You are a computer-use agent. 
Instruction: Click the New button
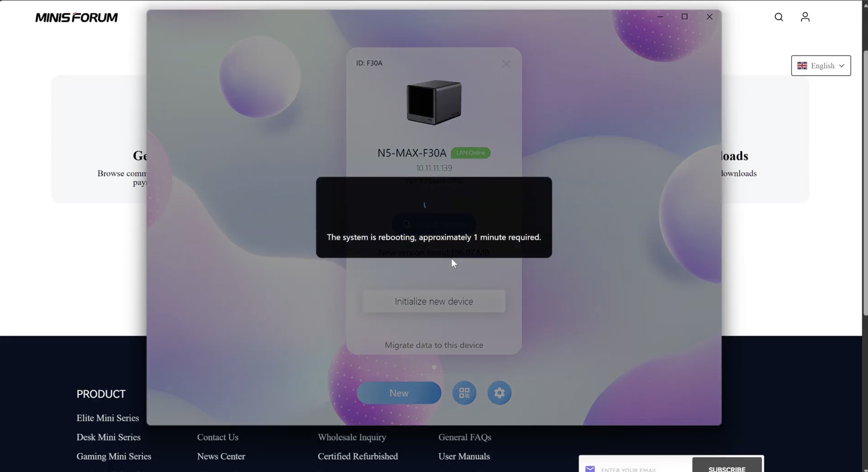(399, 393)
